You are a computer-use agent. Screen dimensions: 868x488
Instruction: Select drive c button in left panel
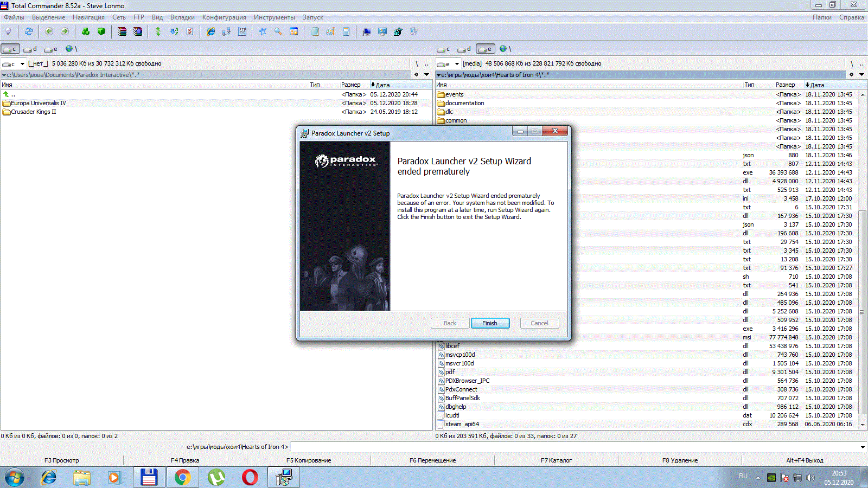tap(10, 49)
